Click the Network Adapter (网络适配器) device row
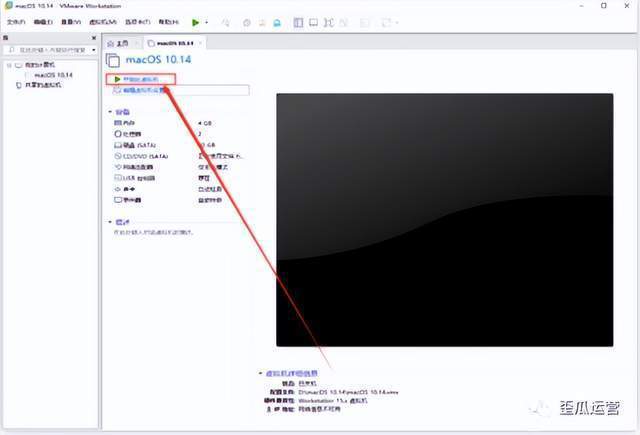This screenshot has height=435, width=640. [180, 167]
